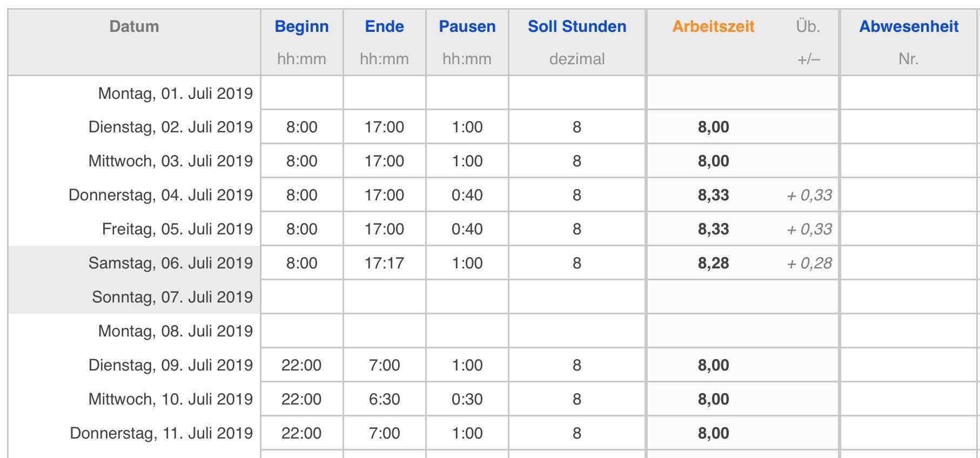Click the Soll Stunden column header

point(577,26)
